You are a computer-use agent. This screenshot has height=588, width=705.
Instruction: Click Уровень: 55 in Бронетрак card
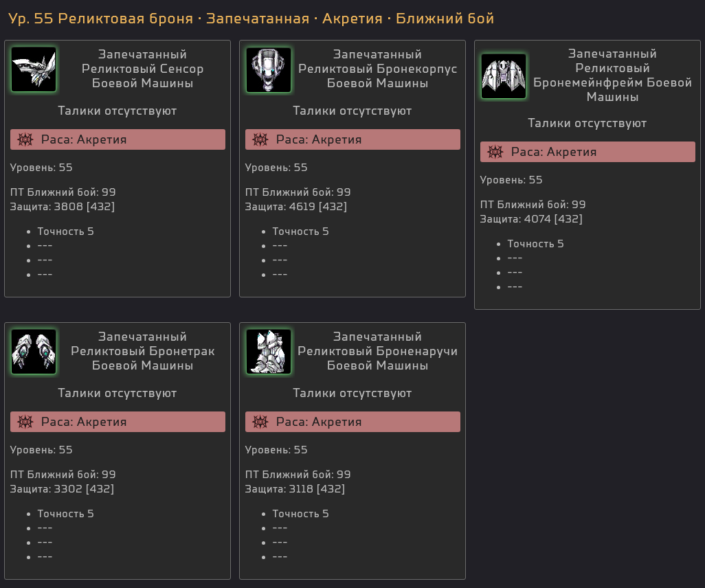coord(41,450)
